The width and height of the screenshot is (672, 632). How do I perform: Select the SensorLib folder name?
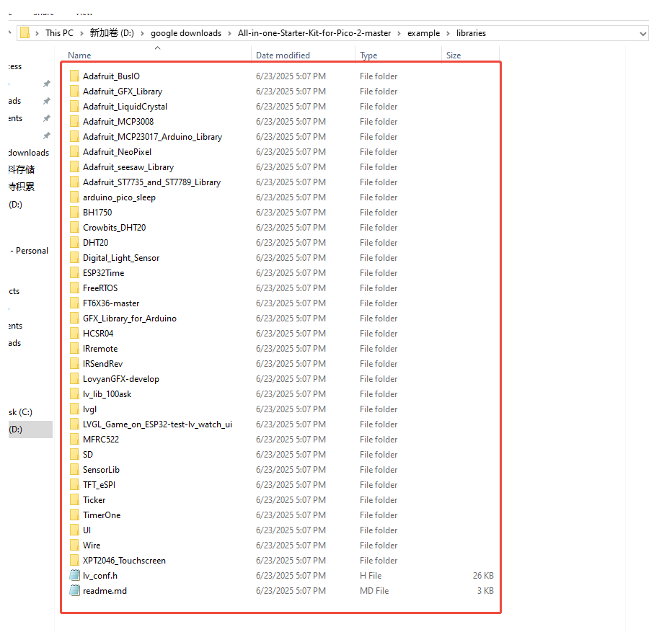coord(101,470)
